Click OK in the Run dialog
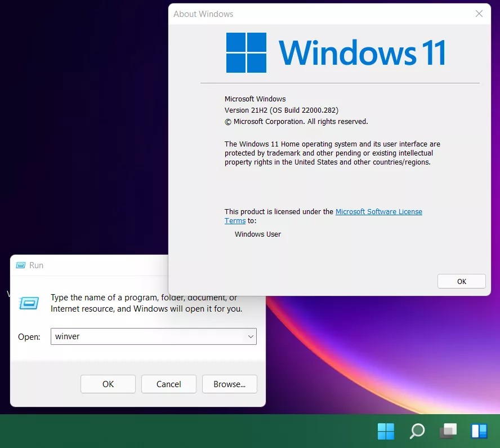The width and height of the screenshot is (500, 448). 108,384
